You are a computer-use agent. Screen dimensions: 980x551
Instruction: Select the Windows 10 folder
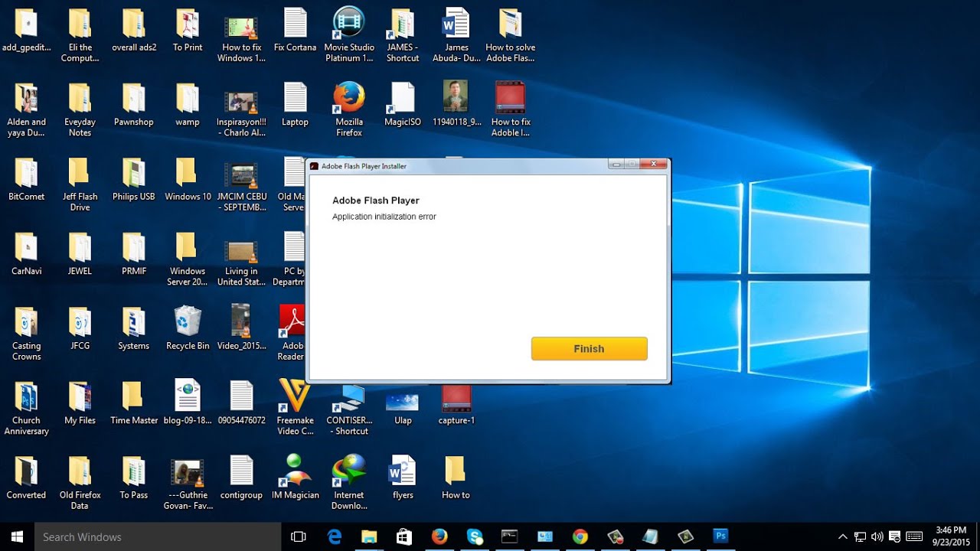(x=188, y=178)
